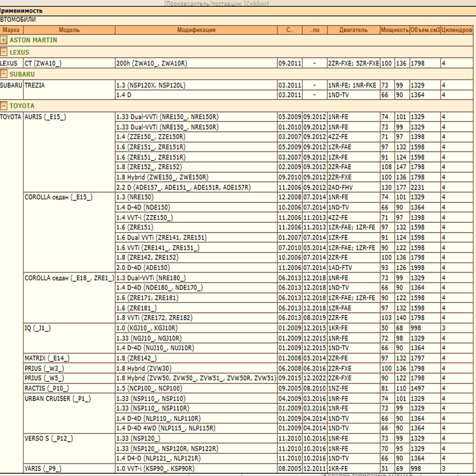Screen dimensions: 476x476
Task: Click the Цилиндров column header
Action: 457,30
